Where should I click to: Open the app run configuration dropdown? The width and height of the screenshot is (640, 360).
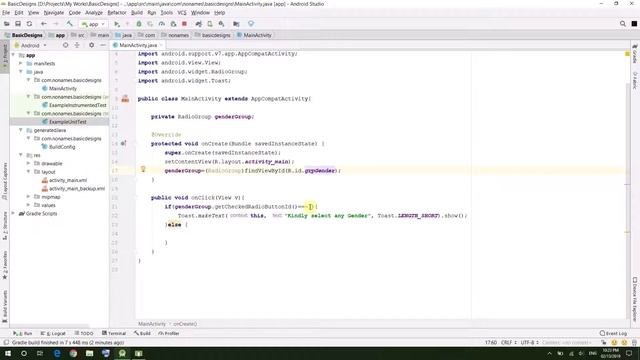pyautogui.click(x=93, y=24)
